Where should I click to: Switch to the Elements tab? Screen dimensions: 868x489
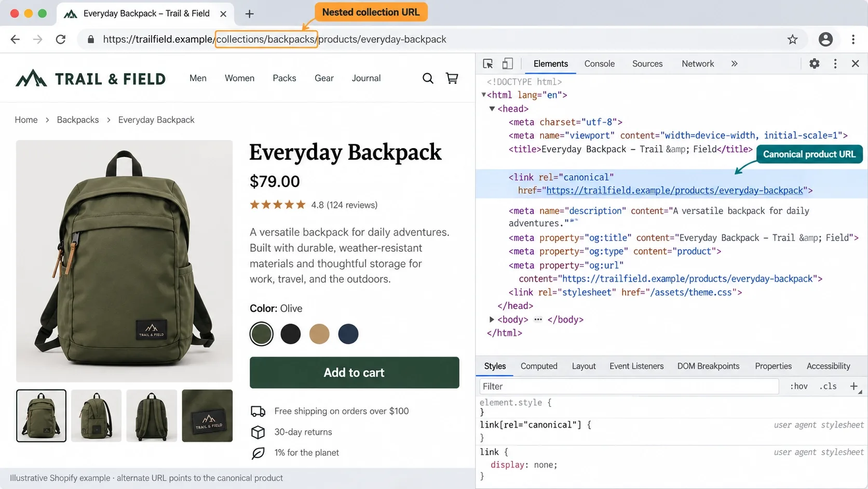pos(551,63)
